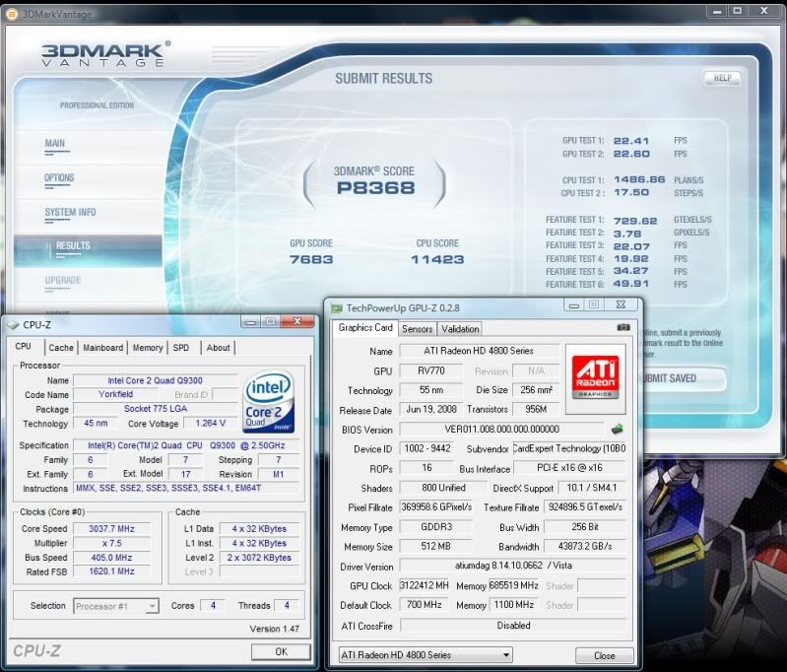Click the green BIOS save chip icon
787x672 pixels.
click(618, 429)
